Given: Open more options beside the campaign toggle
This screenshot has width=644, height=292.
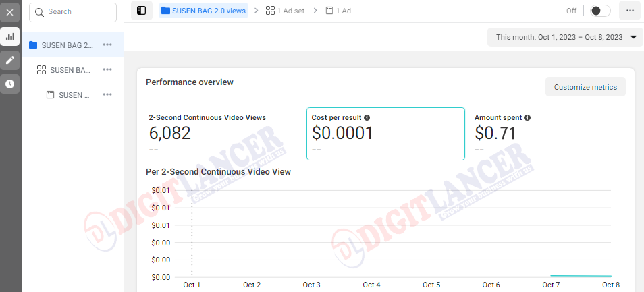Looking at the screenshot, I should 630,11.
